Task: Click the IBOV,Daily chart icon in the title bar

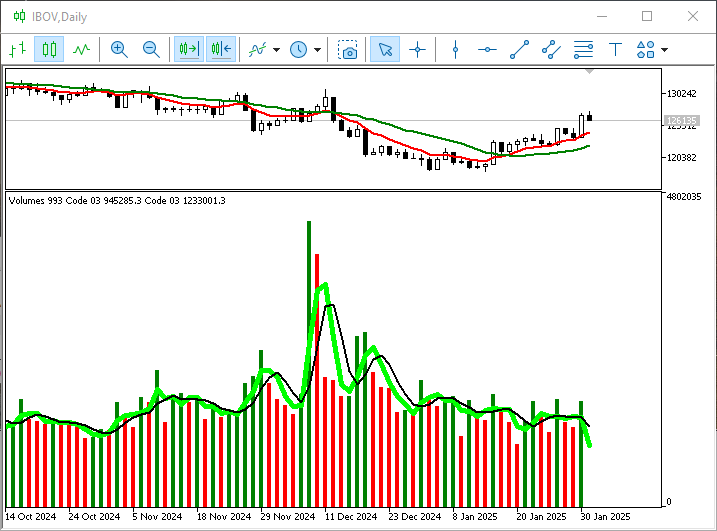Action: tap(19, 16)
